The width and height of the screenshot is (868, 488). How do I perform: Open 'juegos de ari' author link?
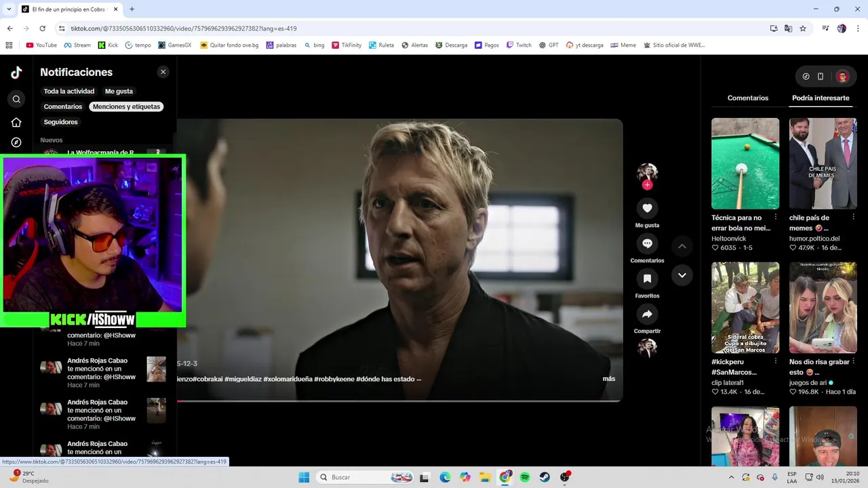[x=808, y=383]
